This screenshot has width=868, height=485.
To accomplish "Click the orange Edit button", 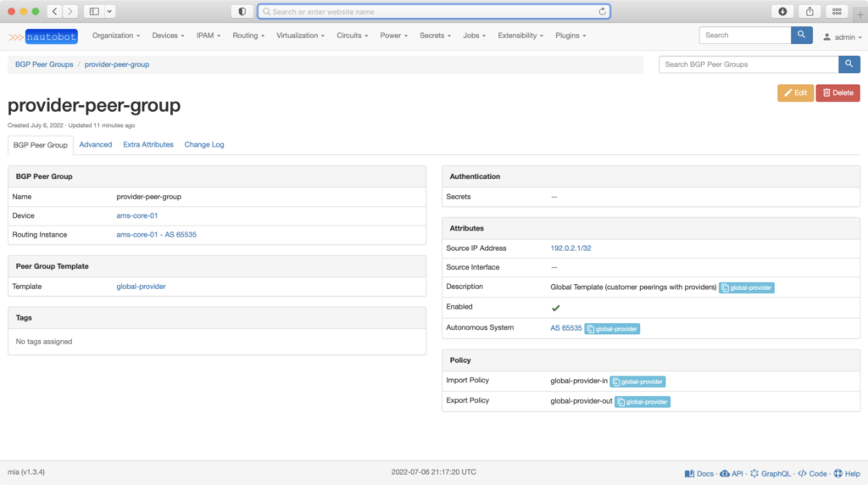I will click(795, 93).
